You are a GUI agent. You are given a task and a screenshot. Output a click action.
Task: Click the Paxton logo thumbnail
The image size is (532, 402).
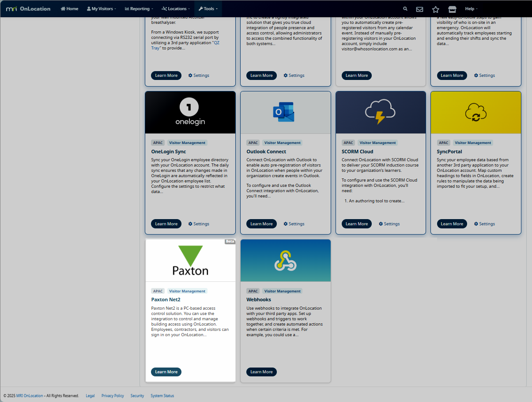(190, 260)
